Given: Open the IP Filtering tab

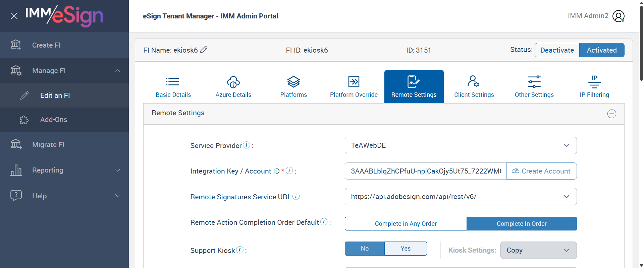Looking at the screenshot, I should click(594, 86).
